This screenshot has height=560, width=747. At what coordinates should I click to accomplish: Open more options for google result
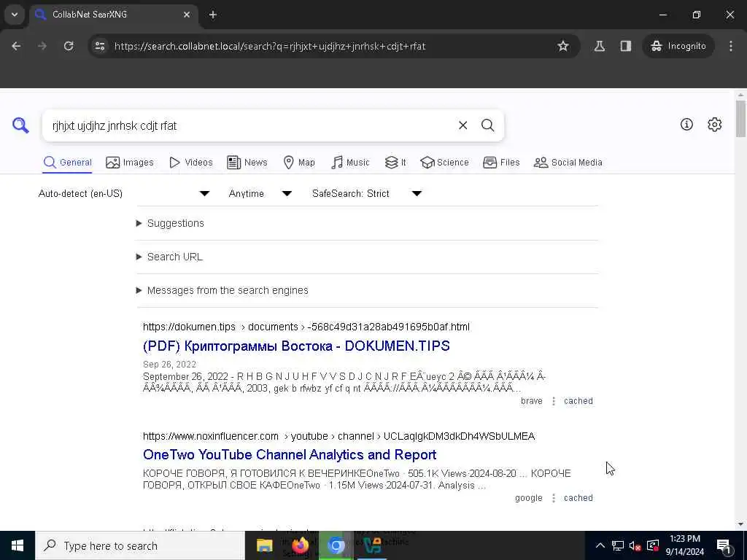coord(554,497)
